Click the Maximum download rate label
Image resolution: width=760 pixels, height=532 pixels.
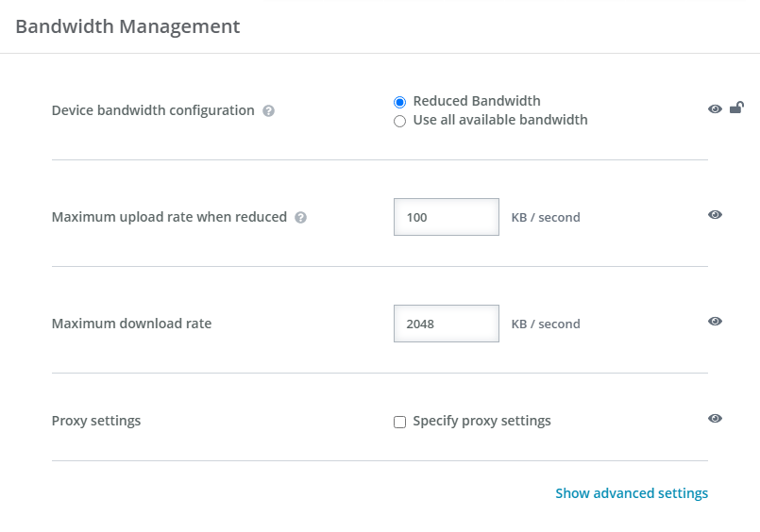131,324
